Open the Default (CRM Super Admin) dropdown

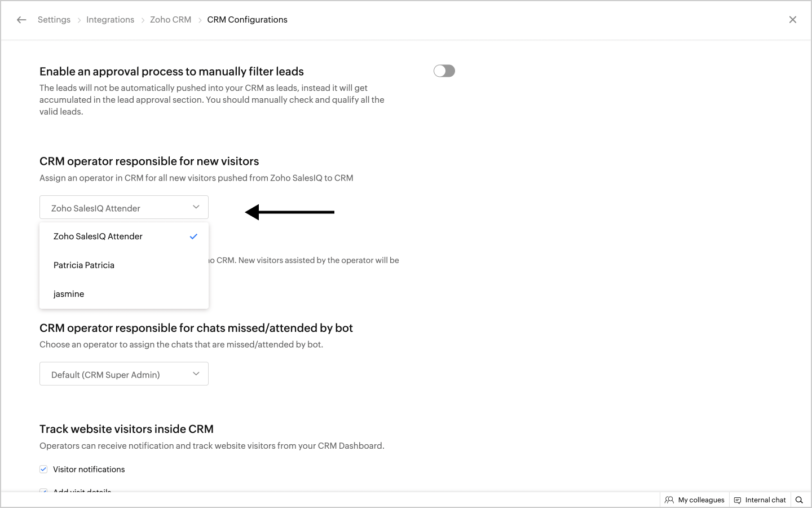[x=124, y=374]
